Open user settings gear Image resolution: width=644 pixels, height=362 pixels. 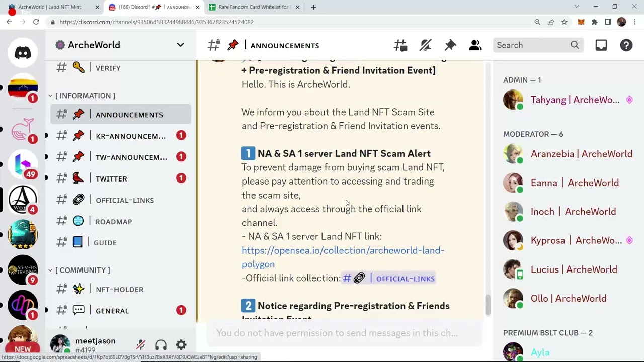pyautogui.click(x=181, y=345)
